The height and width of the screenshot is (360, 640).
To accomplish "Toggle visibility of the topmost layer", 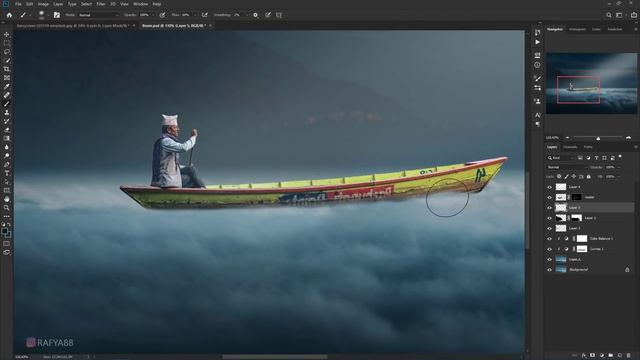I will [x=549, y=187].
